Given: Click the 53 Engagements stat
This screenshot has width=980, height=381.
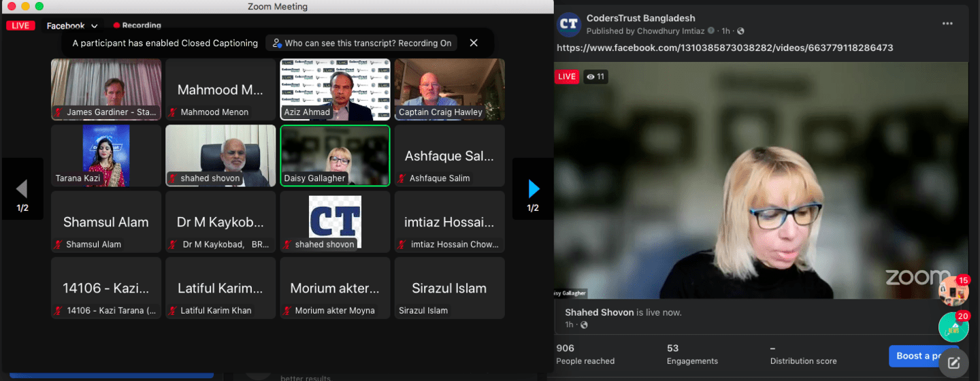Looking at the screenshot, I should click(692, 354).
